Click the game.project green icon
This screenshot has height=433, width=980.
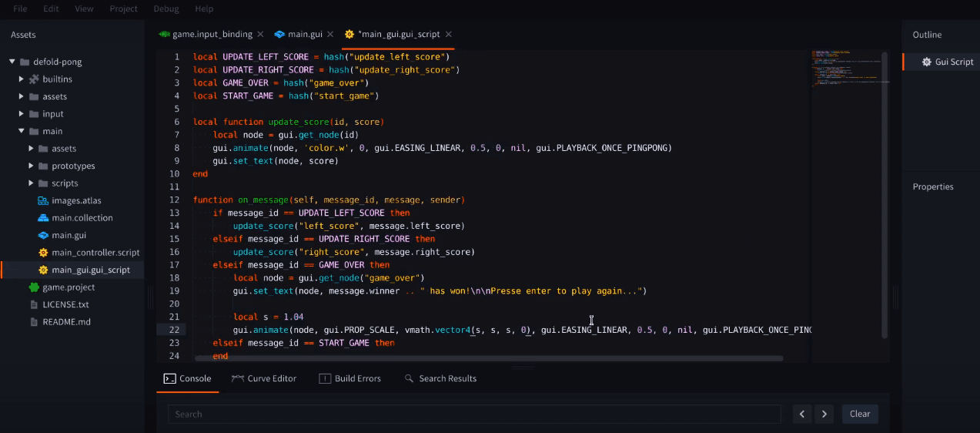[34, 287]
